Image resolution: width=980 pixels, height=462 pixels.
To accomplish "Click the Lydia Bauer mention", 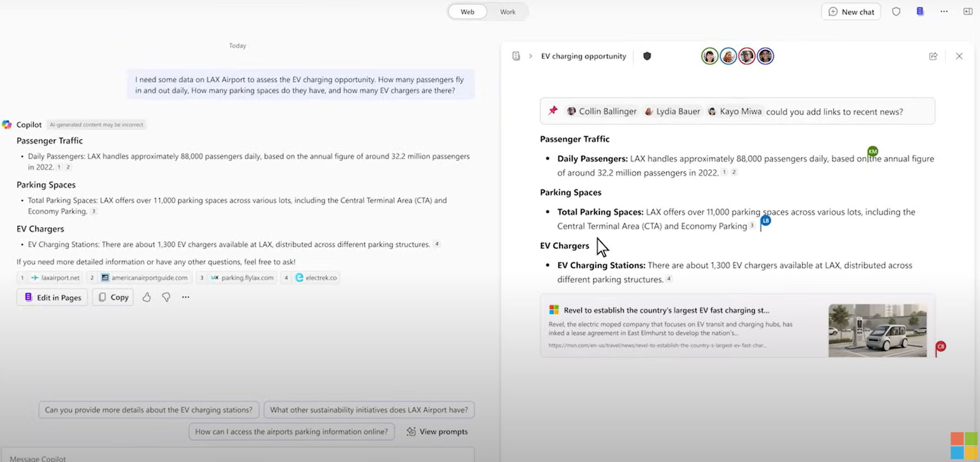I will [x=672, y=111].
